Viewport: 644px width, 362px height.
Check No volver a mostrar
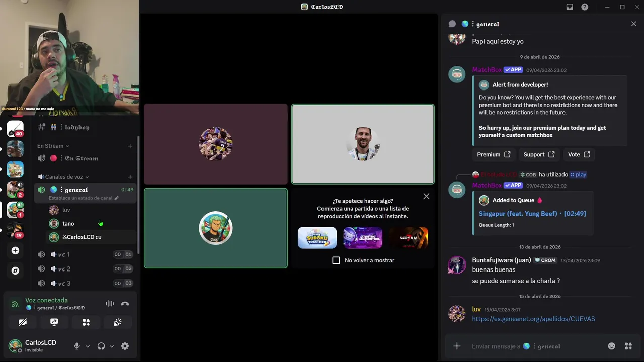[336, 260]
